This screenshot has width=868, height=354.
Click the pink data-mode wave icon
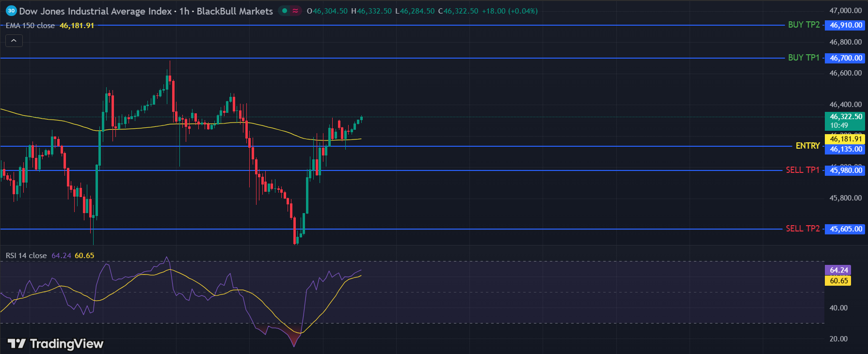click(295, 11)
